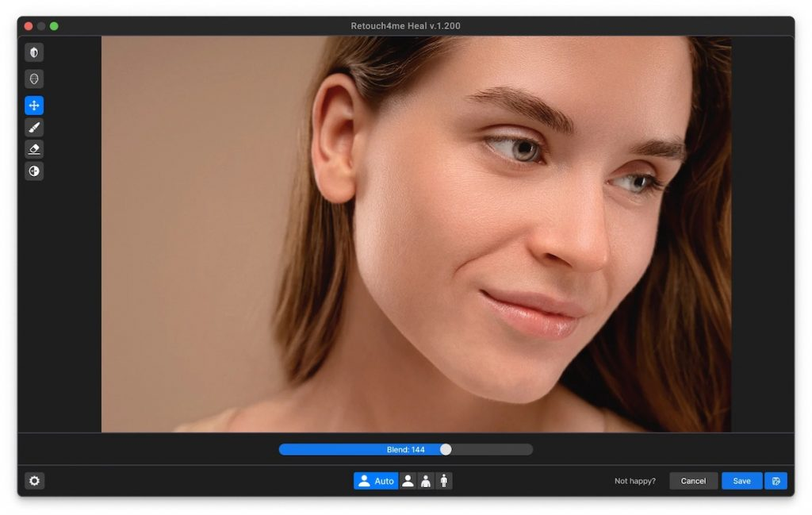
Task: Select the face mask outline tool
Action: coord(34,79)
